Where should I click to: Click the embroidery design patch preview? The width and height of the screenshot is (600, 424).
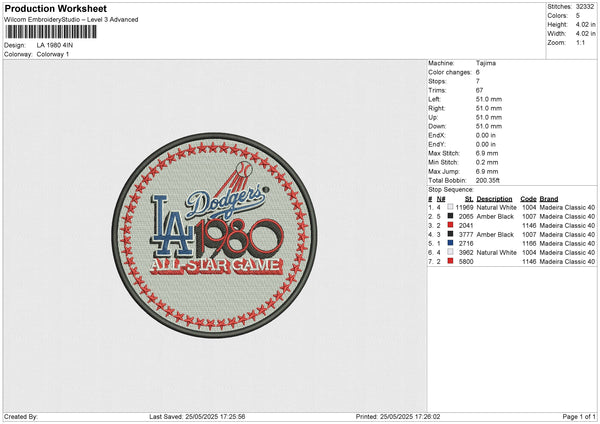tap(214, 235)
